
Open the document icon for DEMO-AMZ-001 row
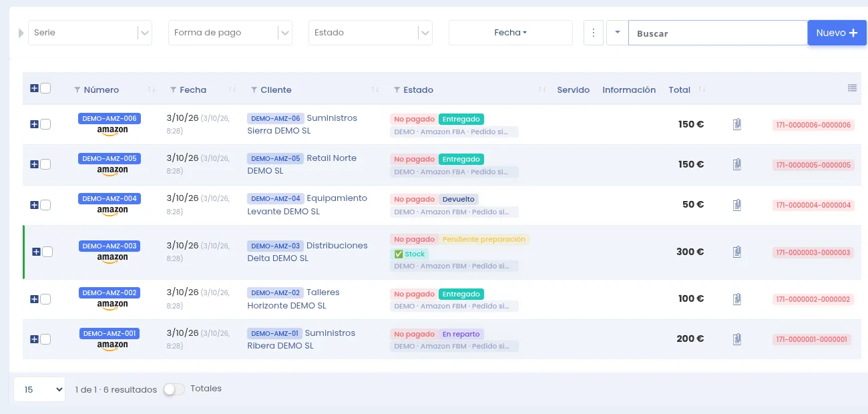(737, 339)
